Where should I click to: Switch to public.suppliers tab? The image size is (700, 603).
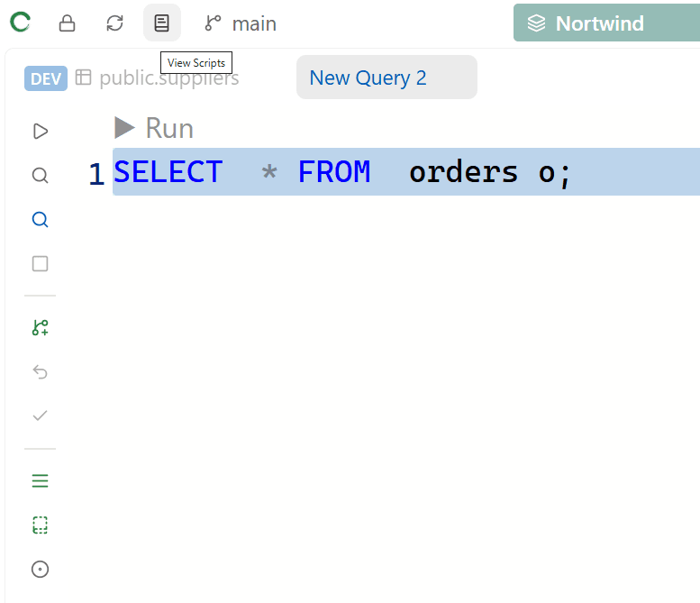click(x=157, y=78)
